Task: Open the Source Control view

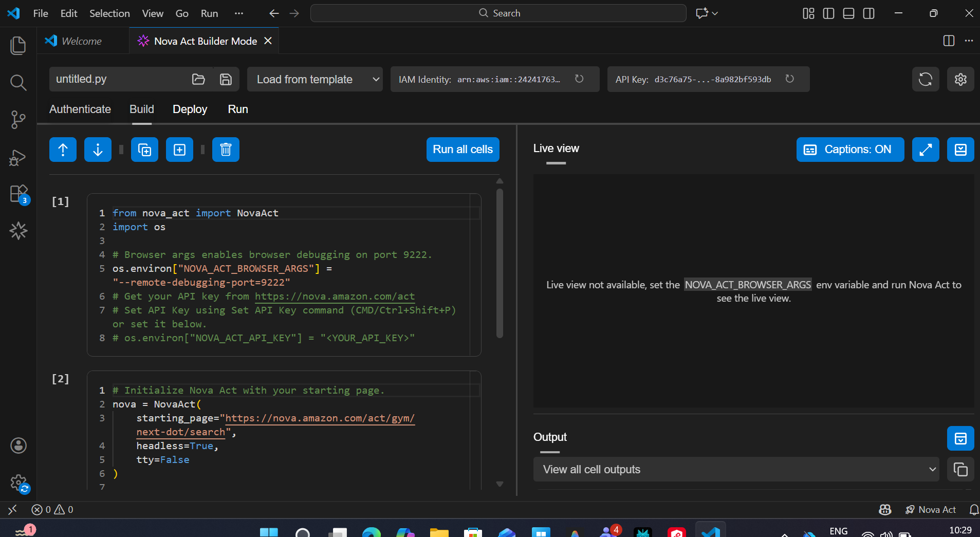Action: (18, 119)
